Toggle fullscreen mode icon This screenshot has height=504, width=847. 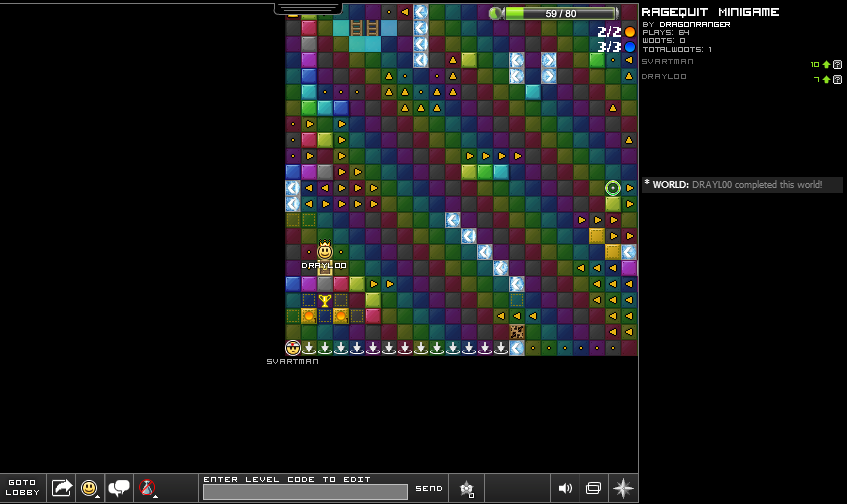pyautogui.click(x=593, y=488)
